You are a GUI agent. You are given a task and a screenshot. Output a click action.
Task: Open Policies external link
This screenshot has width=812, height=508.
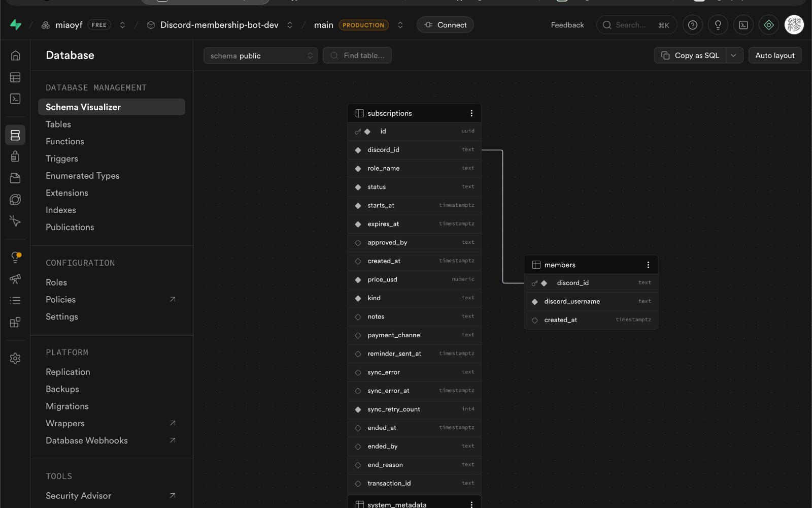pos(112,300)
